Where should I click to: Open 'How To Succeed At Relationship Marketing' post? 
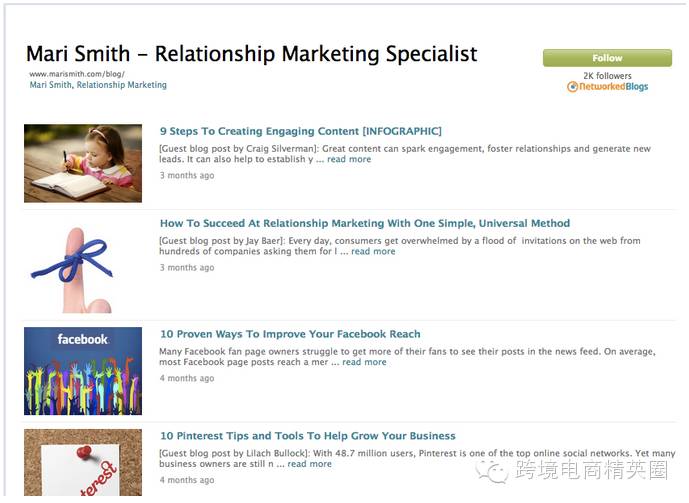click(365, 224)
